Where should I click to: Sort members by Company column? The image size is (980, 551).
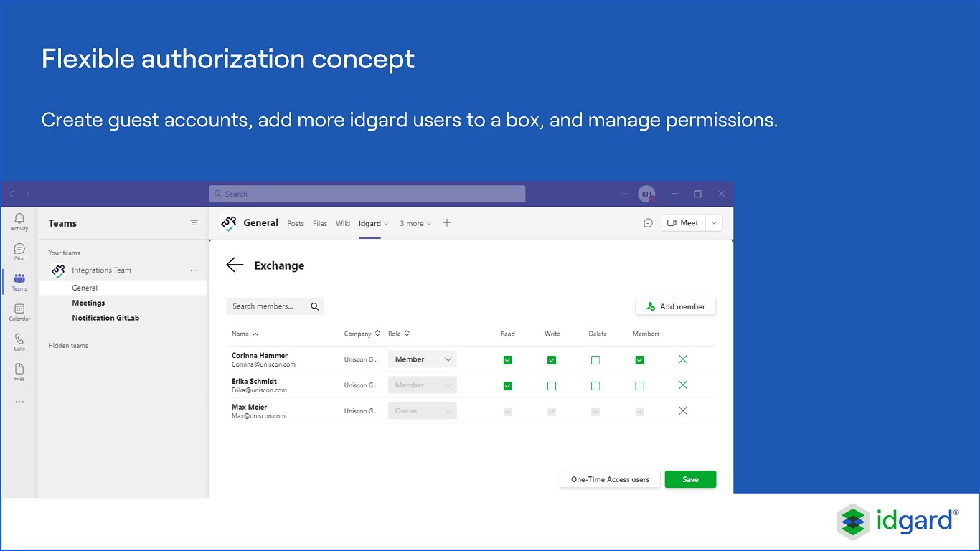362,334
